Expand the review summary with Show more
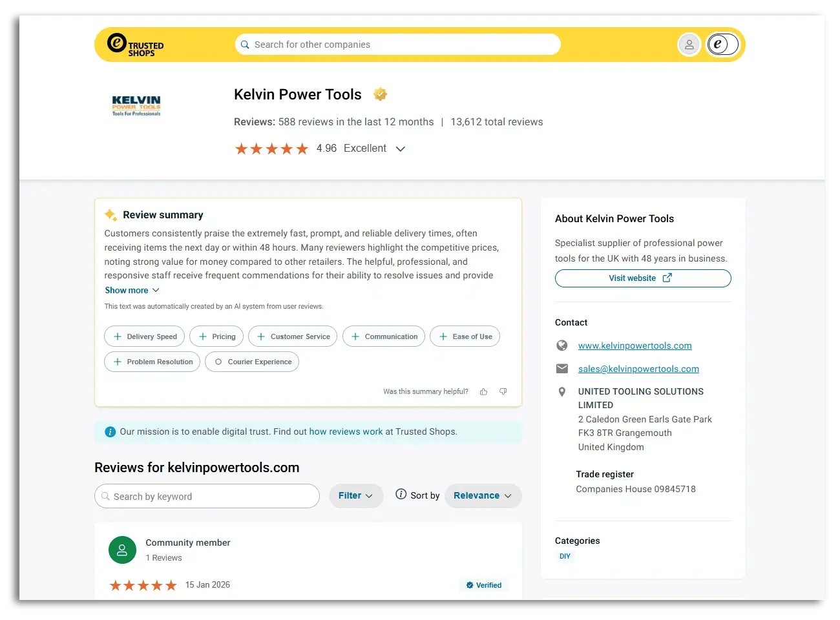This screenshot has width=840, height=620. click(x=132, y=290)
